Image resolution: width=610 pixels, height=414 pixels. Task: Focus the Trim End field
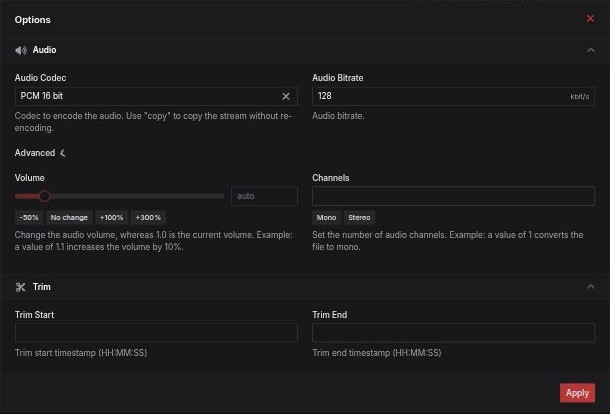click(x=453, y=333)
